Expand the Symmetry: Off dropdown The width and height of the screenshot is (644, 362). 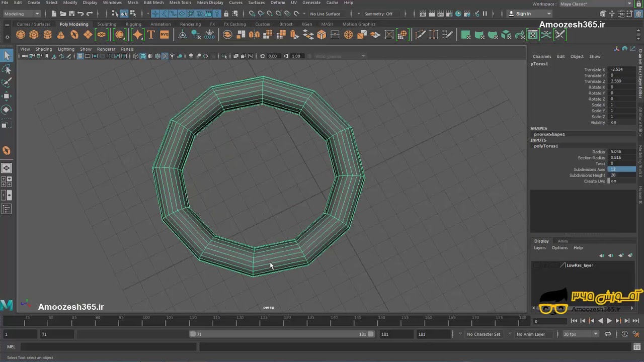click(381, 14)
